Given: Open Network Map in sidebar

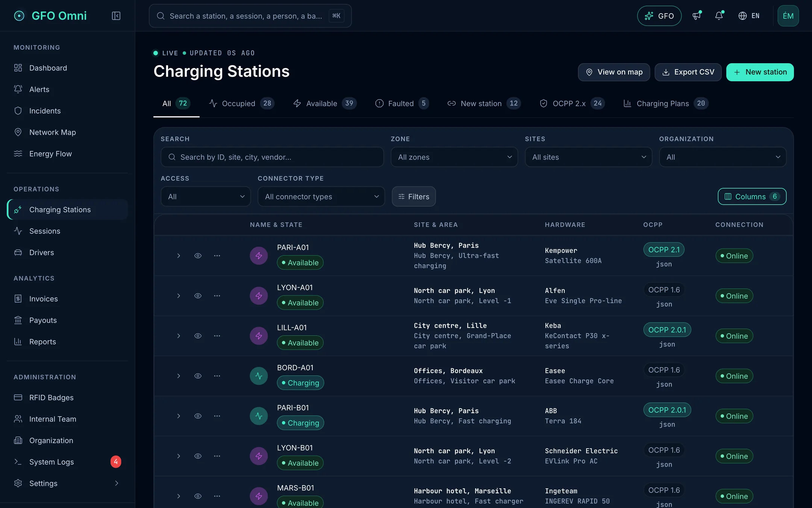Looking at the screenshot, I should pos(68,132).
